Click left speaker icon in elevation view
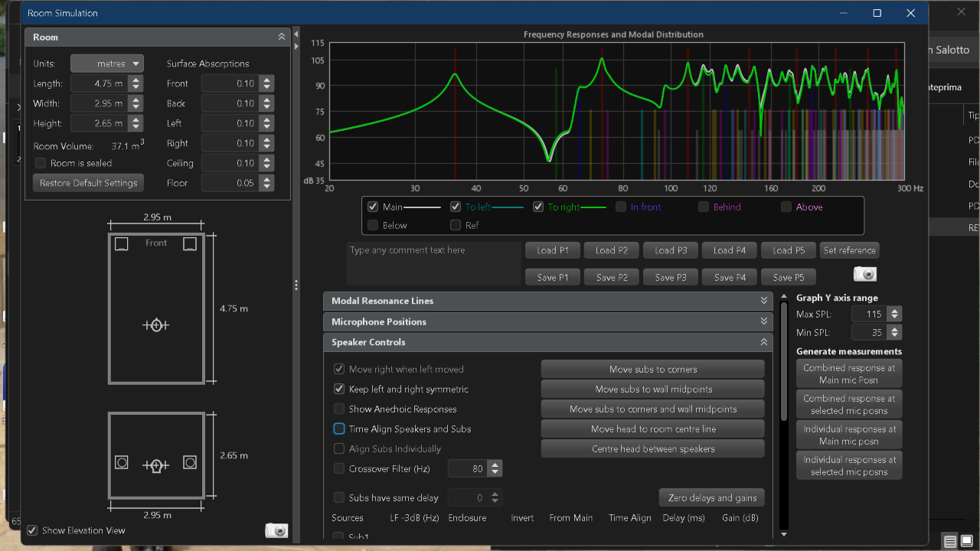 121,462
